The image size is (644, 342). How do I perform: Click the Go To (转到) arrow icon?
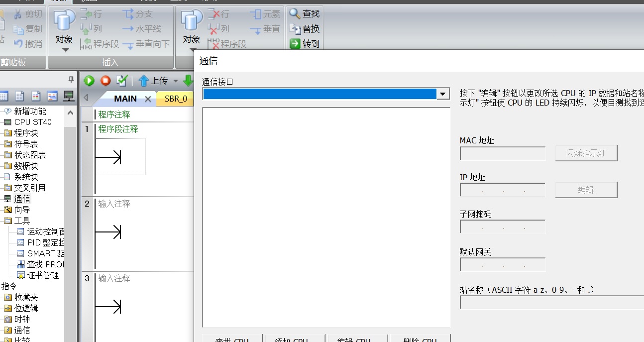(295, 44)
